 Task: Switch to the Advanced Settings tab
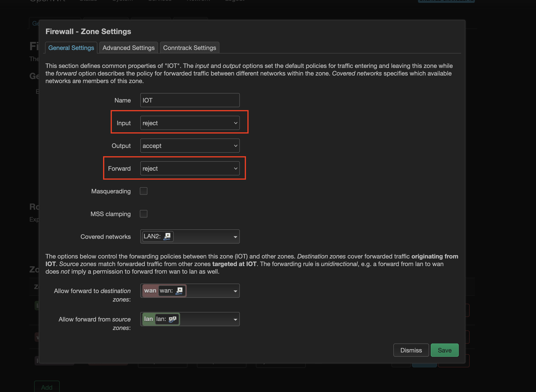point(128,47)
